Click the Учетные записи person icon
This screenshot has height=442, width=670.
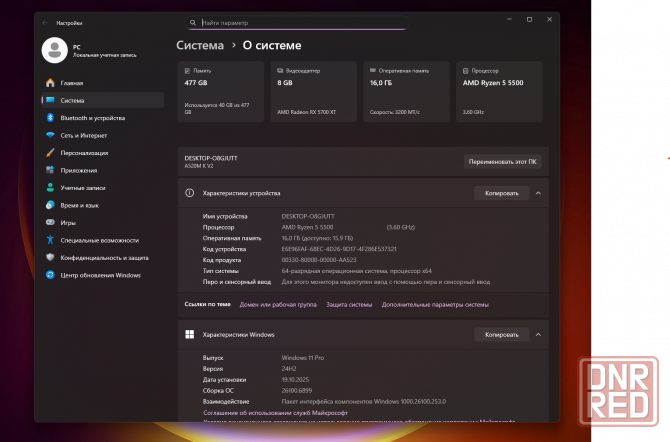pos(49,188)
